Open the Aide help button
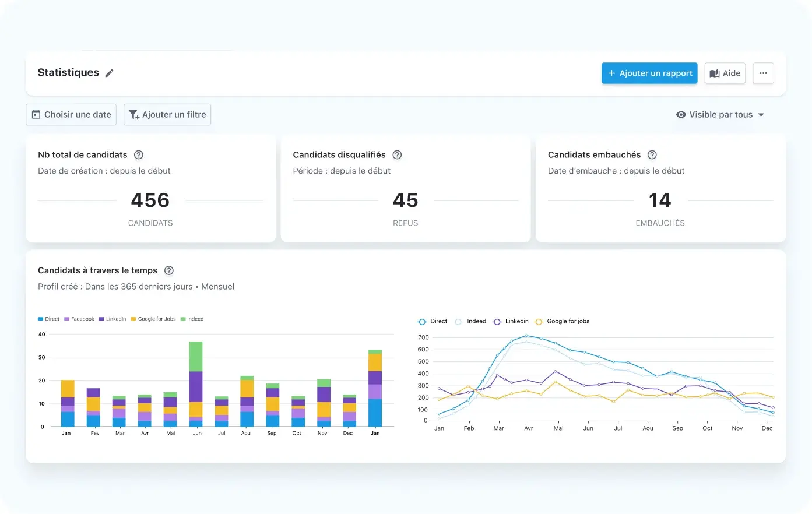This screenshot has height=514, width=812. pyautogui.click(x=725, y=73)
